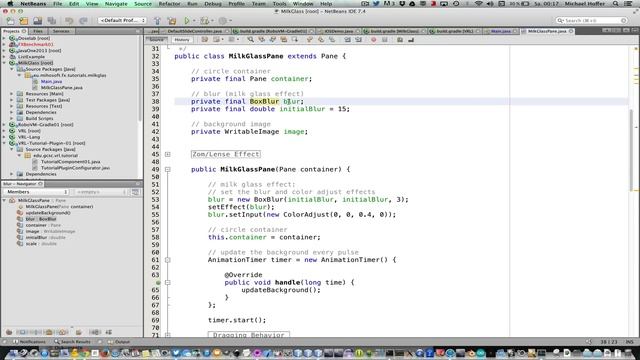Screen dimensions: 640x360
Task: Run the project with green play icon
Action: (187, 20)
